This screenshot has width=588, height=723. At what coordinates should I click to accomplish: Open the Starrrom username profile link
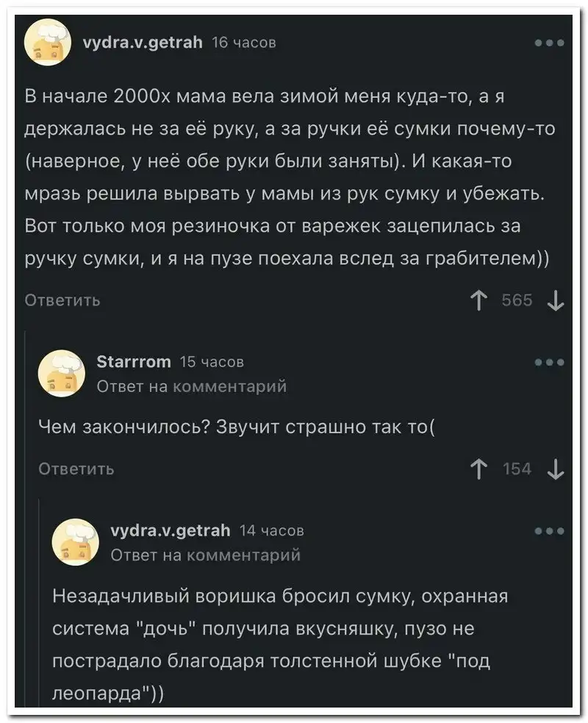(134, 362)
